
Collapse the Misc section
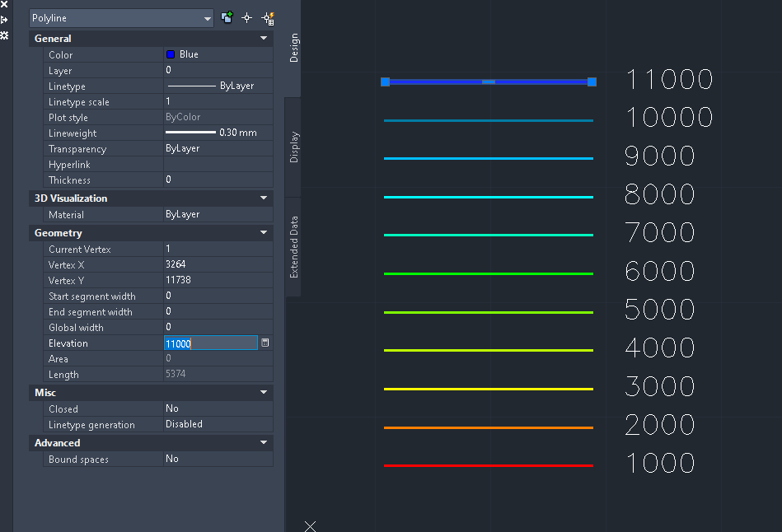263,392
